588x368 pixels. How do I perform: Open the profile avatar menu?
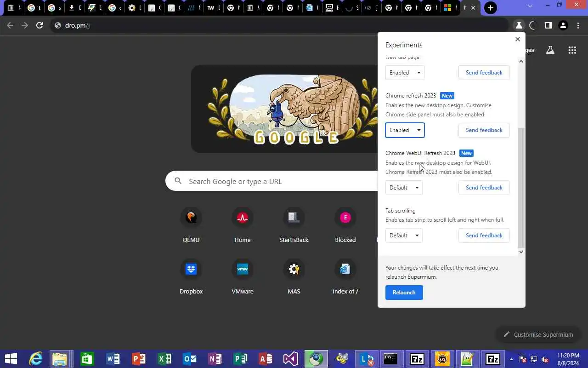563,25
